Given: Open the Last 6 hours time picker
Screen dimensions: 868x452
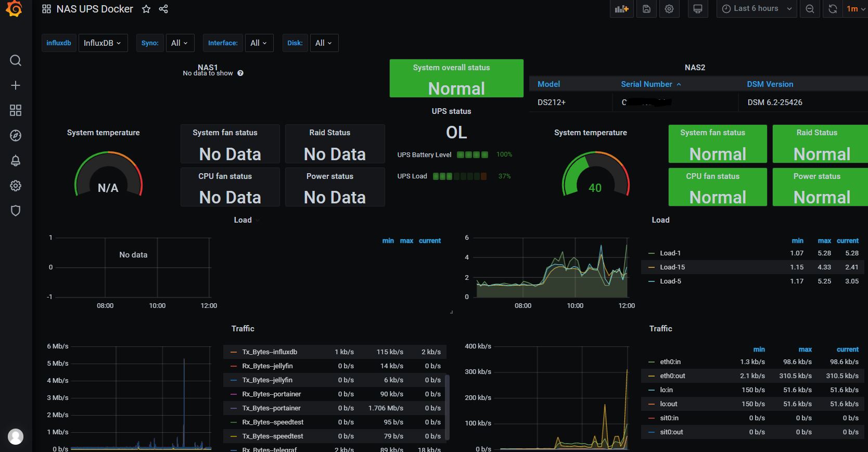Looking at the screenshot, I should 757,9.
